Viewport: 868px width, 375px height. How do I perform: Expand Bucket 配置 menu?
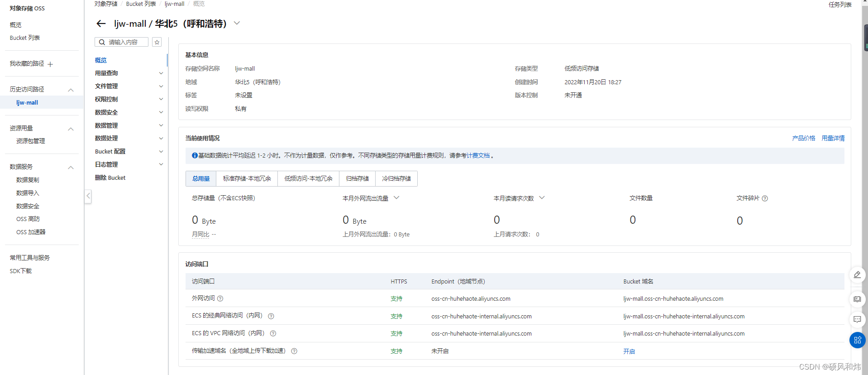(161, 151)
